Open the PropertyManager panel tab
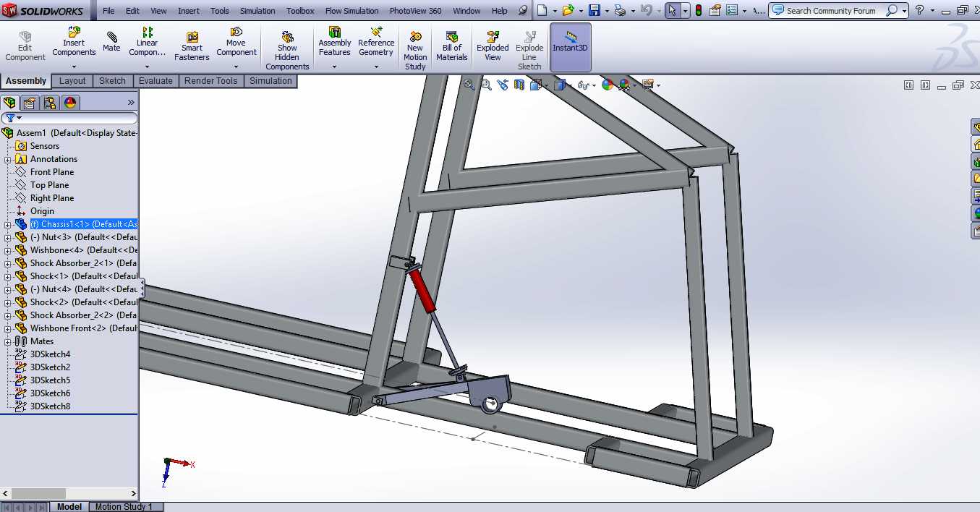The height and width of the screenshot is (512, 980). (x=30, y=103)
